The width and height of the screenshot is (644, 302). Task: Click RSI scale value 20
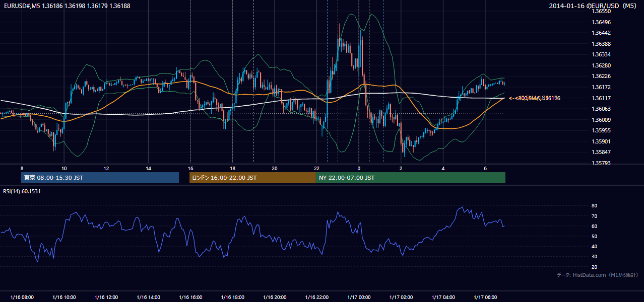[594, 267]
